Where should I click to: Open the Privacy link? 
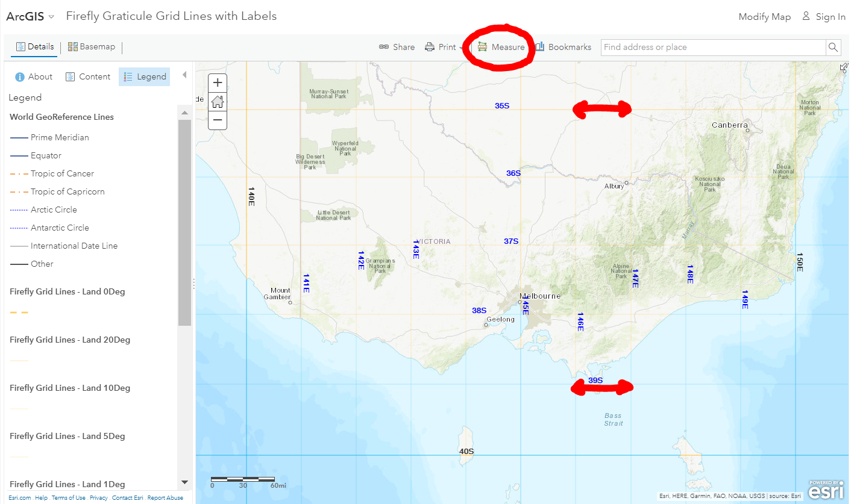tap(99, 498)
